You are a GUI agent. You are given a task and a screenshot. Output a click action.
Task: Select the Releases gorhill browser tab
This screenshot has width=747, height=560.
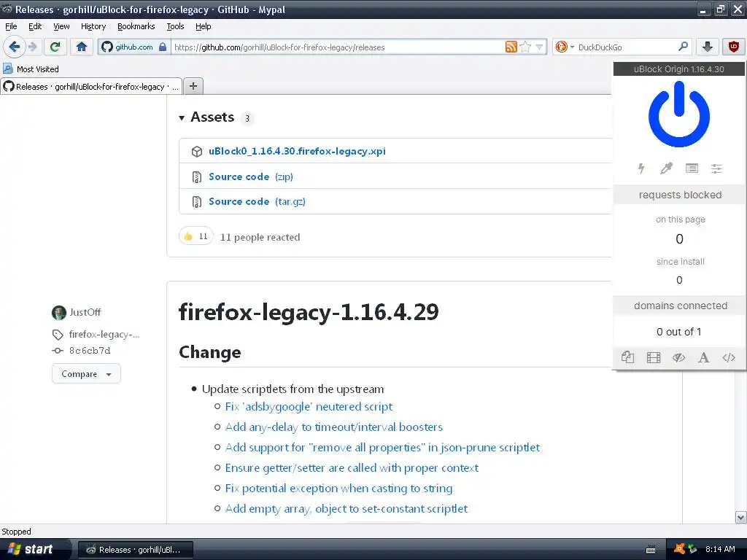point(91,87)
